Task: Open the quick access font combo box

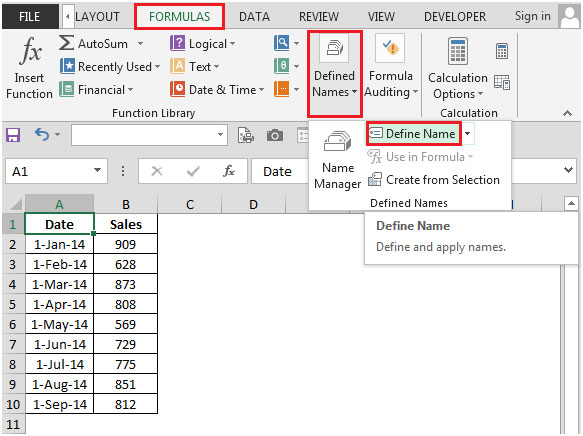Action: tap(149, 135)
